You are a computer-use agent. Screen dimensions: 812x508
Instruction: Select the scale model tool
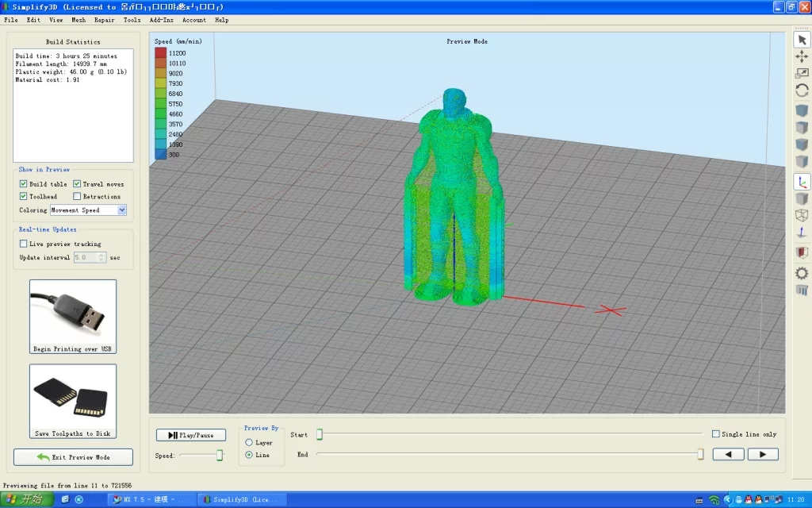click(x=802, y=73)
